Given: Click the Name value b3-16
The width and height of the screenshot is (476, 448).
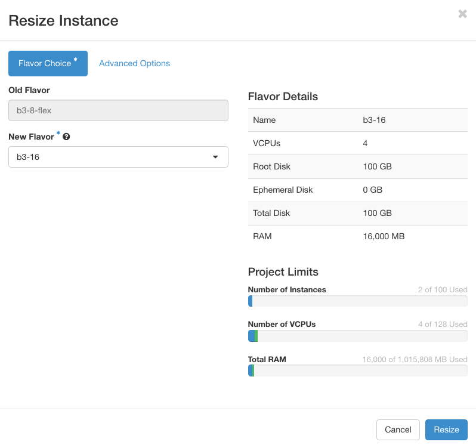Looking at the screenshot, I should [374, 120].
